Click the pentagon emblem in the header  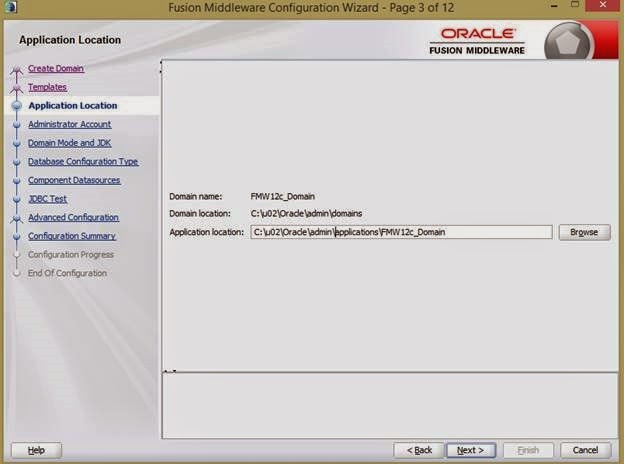click(x=568, y=42)
